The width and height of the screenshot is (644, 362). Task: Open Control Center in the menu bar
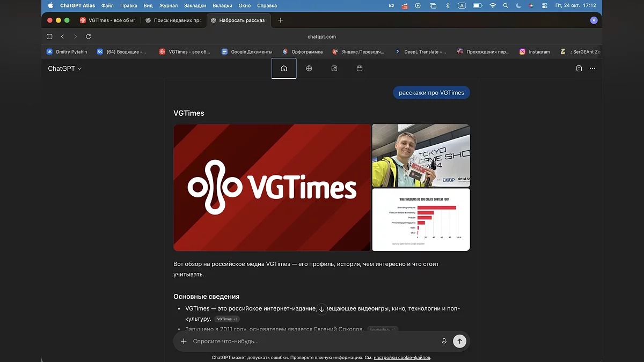click(x=545, y=5)
